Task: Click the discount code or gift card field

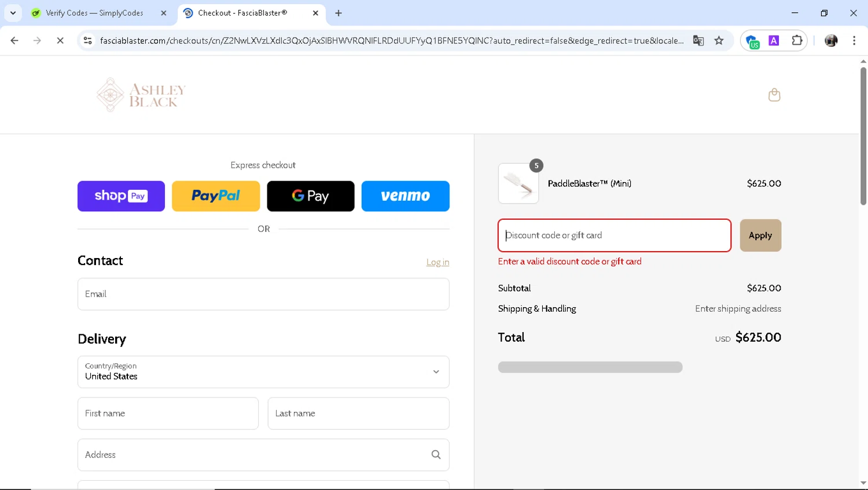Action: 615,235
